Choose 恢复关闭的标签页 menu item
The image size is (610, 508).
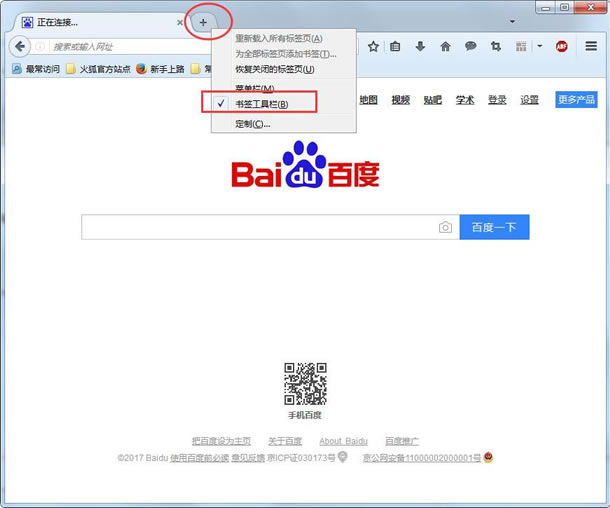(x=284, y=69)
